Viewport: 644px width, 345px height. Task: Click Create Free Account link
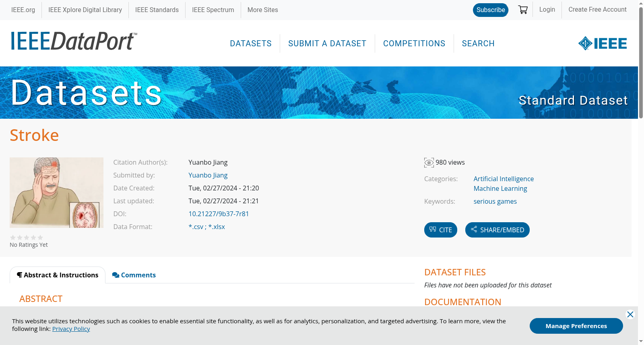coord(597,10)
